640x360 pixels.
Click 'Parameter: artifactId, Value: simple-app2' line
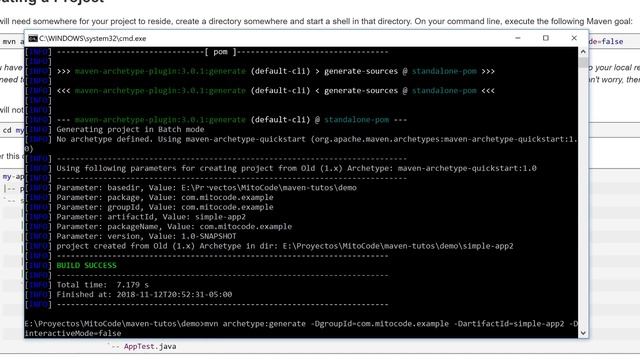(x=151, y=217)
